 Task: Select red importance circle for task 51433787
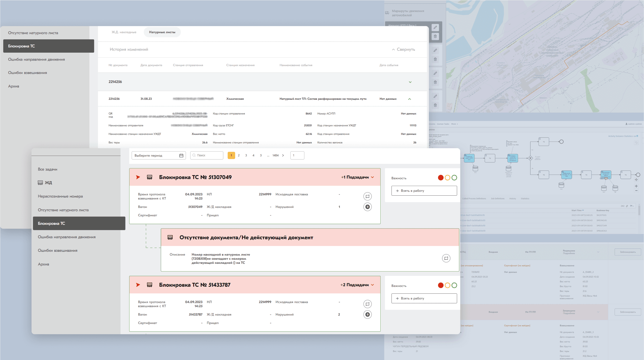(x=441, y=285)
